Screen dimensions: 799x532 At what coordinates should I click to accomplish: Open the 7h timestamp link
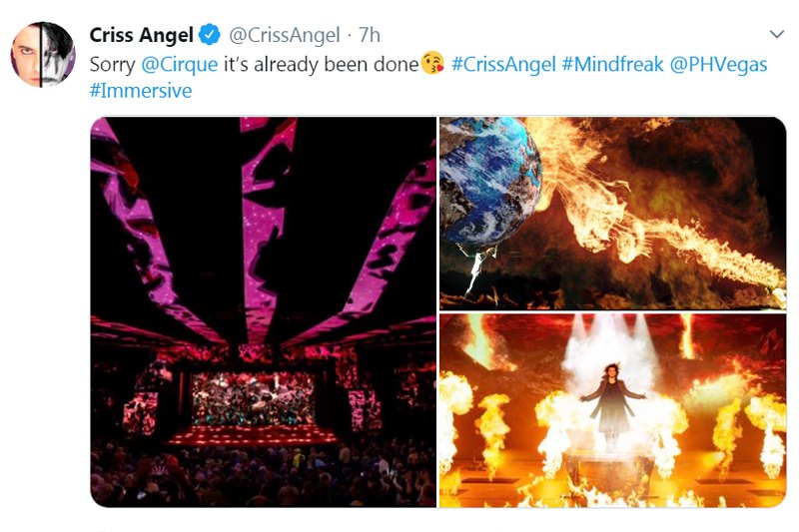click(370, 35)
